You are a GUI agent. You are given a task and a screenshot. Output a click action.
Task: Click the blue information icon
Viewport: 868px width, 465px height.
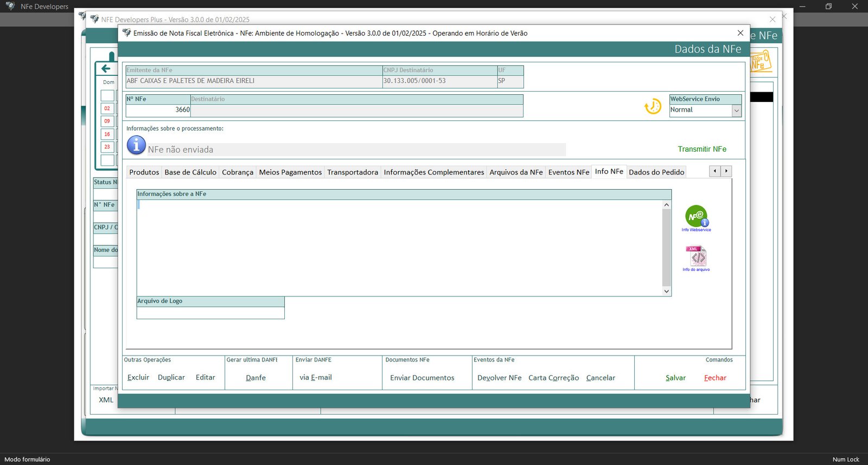pos(136,145)
